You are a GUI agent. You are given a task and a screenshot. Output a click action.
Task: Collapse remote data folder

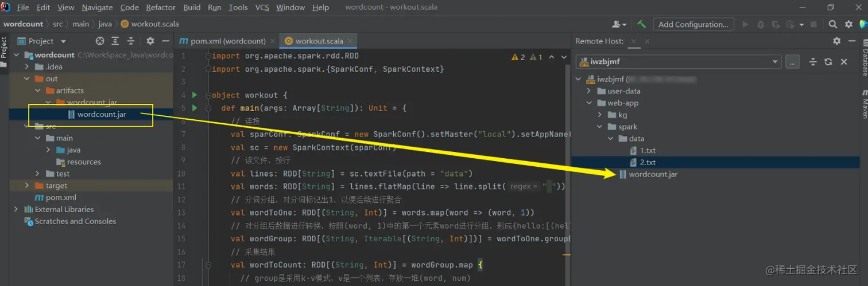(x=611, y=139)
